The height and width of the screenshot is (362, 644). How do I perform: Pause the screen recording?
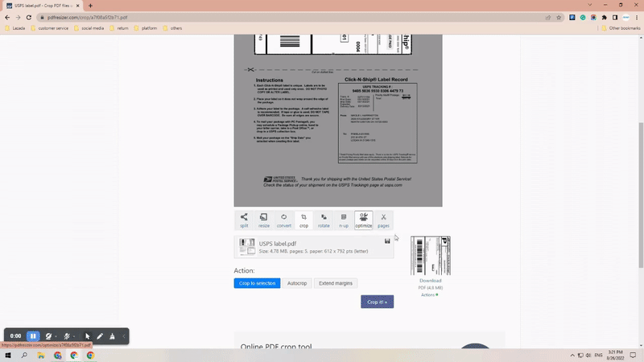(x=33, y=336)
